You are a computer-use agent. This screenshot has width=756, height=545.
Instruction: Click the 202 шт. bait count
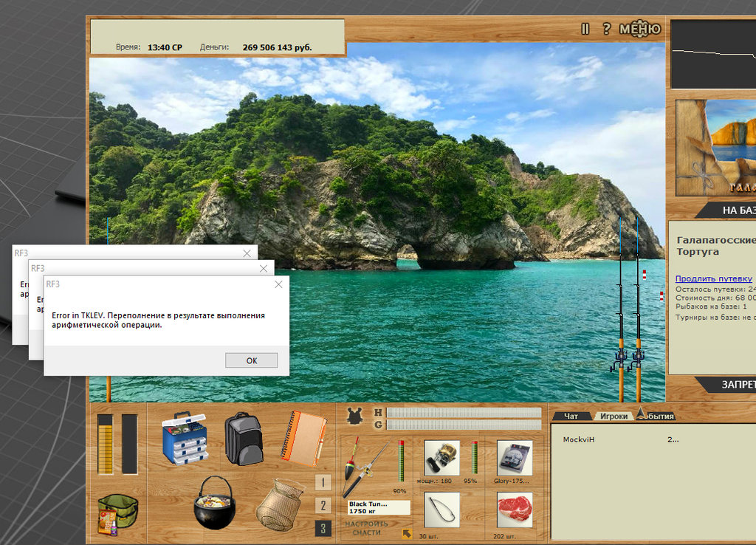click(x=504, y=536)
